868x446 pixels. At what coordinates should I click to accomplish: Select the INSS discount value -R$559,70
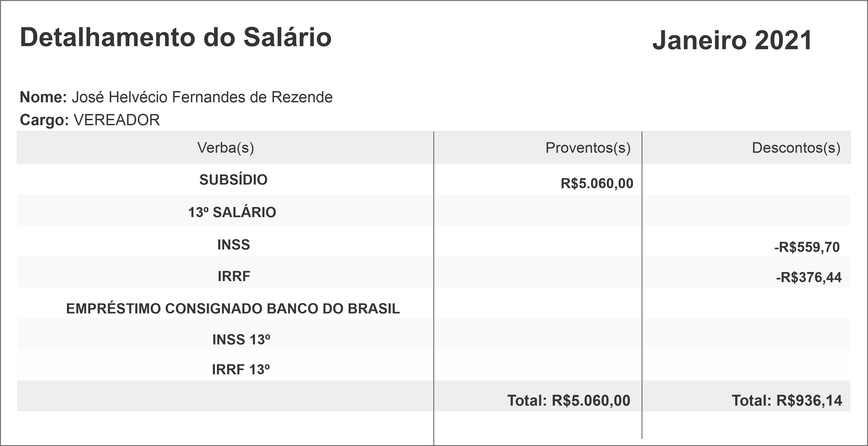[x=807, y=248]
